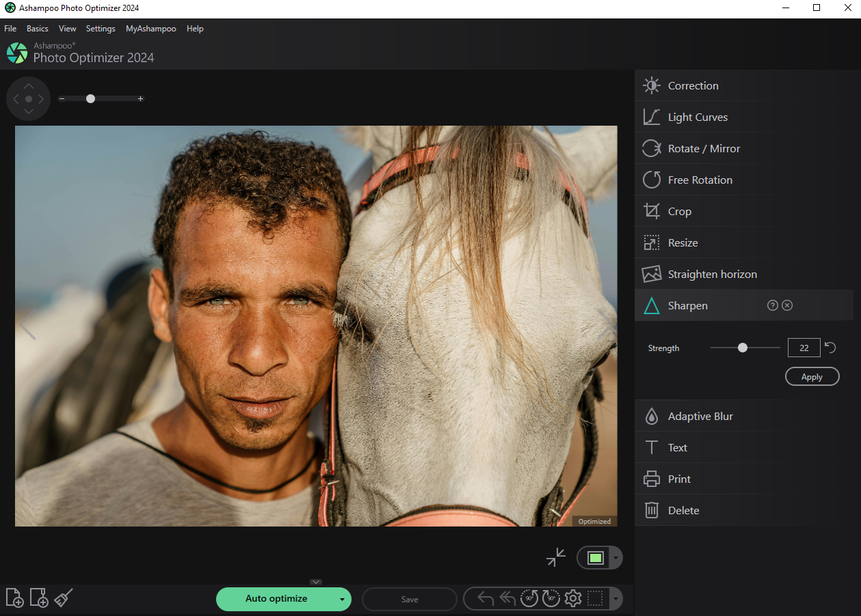Expand the bottom toolbar options arrow

coord(616,600)
